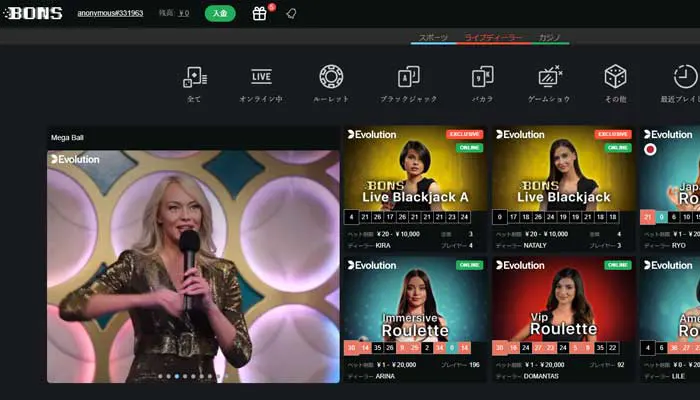Select the 全て all games category icon
The height and width of the screenshot is (400, 700).
click(x=194, y=77)
